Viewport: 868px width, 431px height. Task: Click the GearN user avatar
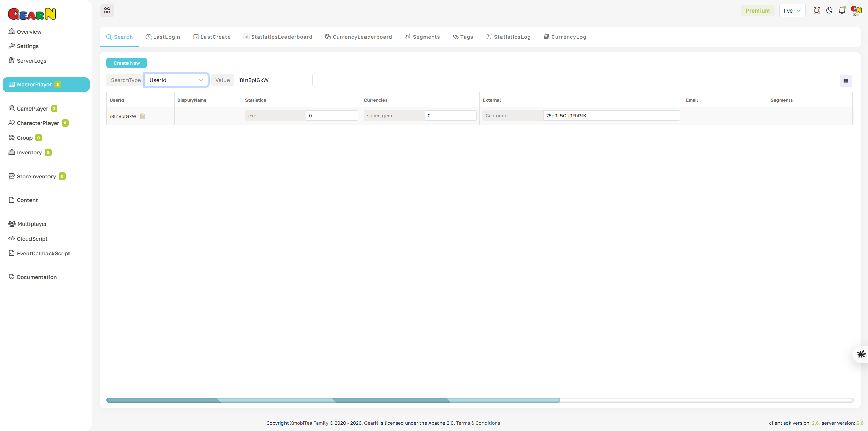(x=856, y=10)
